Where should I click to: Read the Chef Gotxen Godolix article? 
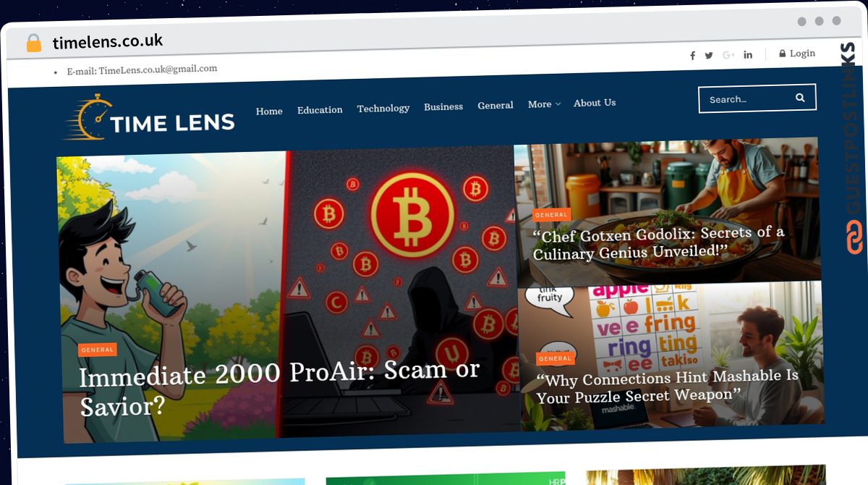[659, 242]
